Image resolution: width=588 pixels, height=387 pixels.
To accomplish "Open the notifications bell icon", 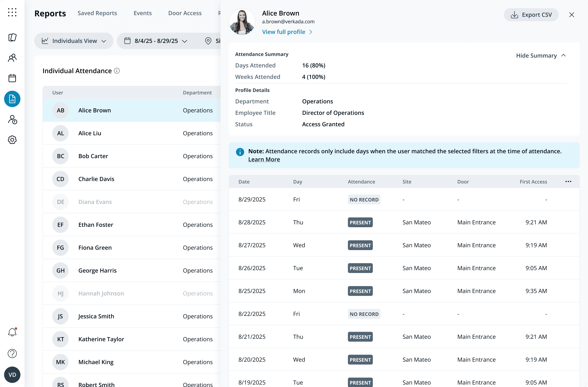I will [12, 332].
